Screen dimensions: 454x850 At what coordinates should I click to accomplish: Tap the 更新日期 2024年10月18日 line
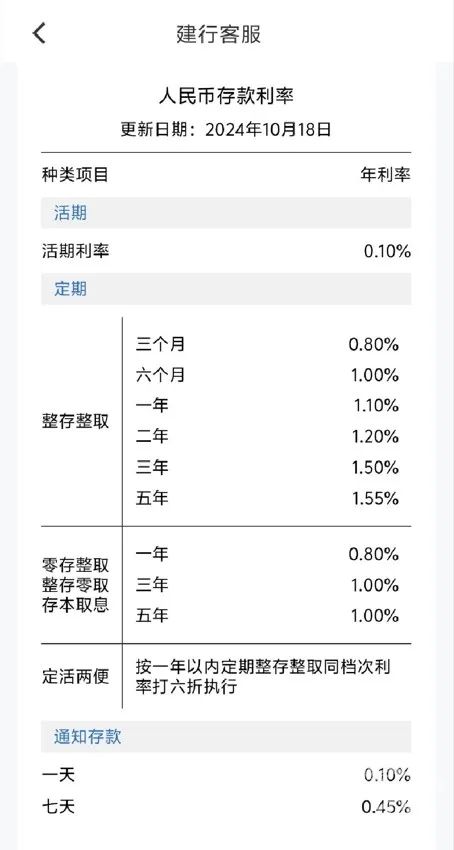pyautogui.click(x=226, y=130)
